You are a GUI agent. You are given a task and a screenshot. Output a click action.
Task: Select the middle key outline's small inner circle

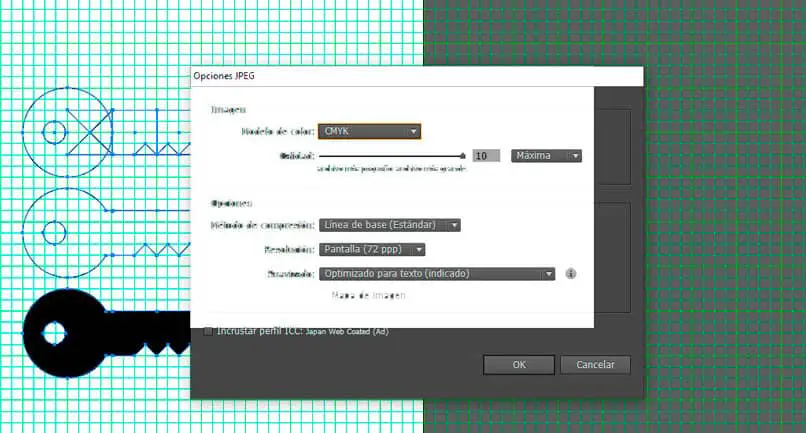[54, 233]
